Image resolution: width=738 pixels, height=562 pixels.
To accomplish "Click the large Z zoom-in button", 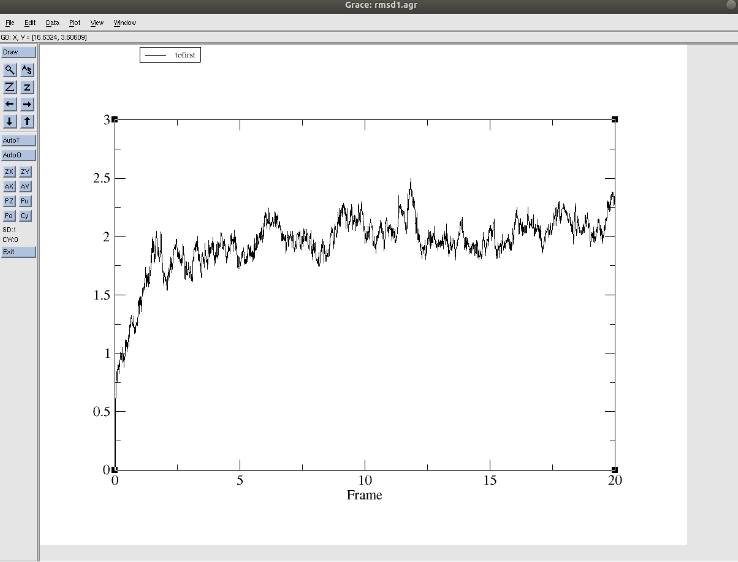I will (10, 87).
